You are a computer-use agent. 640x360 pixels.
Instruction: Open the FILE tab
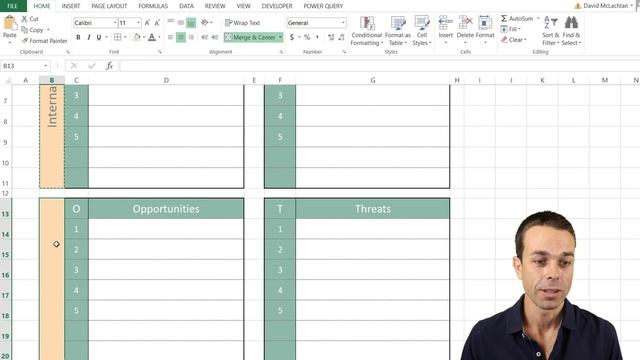point(13,6)
